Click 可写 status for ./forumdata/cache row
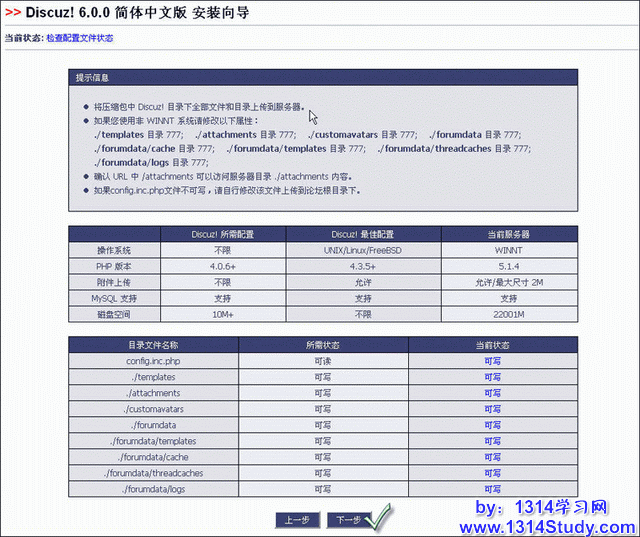The height and width of the screenshot is (537, 640). point(492,457)
